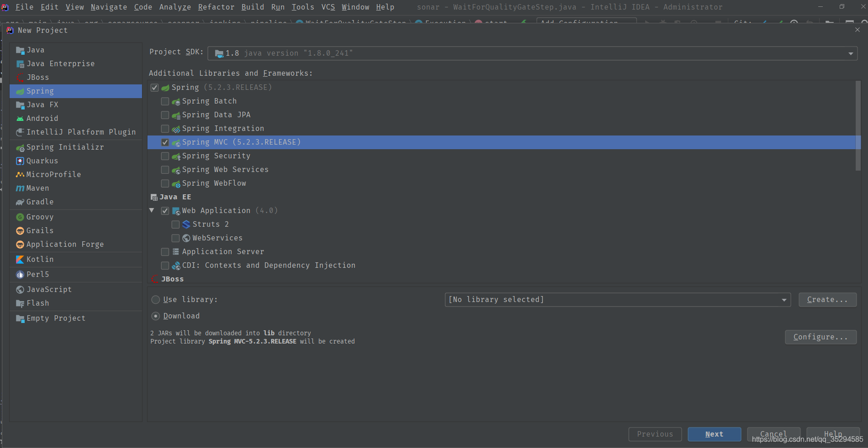Open the Project SDK dropdown
Screen dimensions: 868x448
tap(532, 53)
